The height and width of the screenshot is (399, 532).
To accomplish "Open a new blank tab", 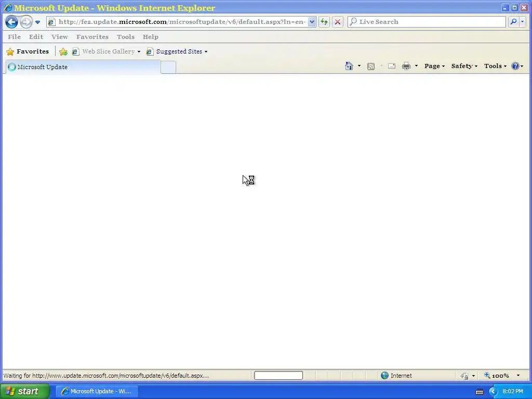I will 168,67.
